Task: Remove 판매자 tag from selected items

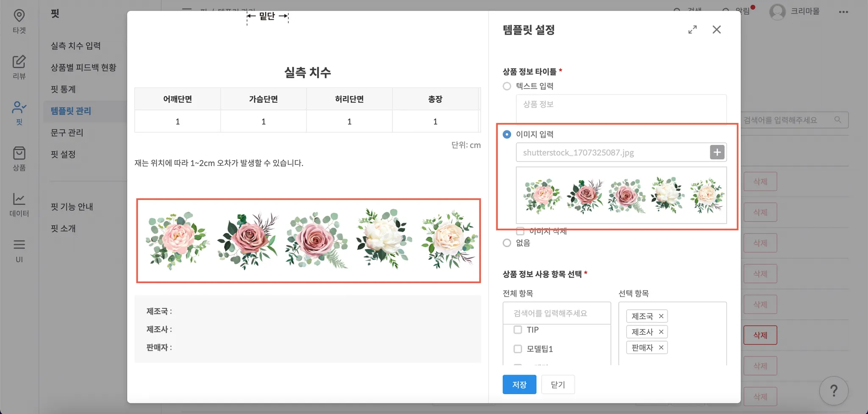Action: 661,347
